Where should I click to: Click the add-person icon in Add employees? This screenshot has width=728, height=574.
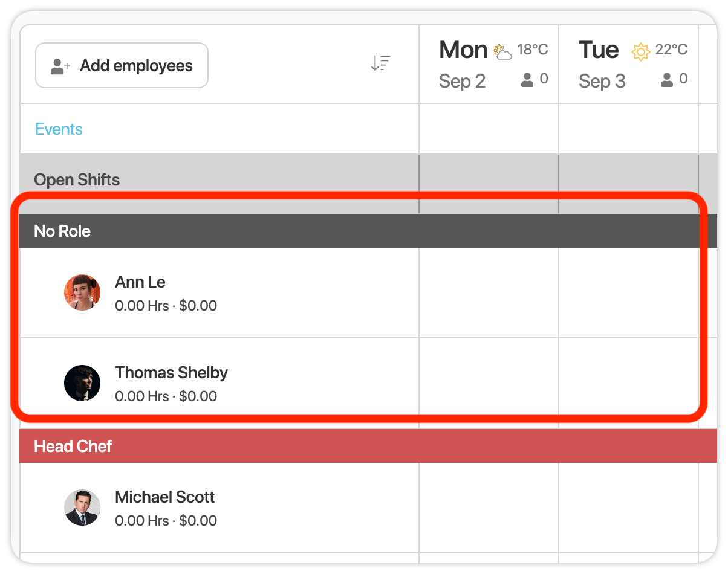(60, 66)
